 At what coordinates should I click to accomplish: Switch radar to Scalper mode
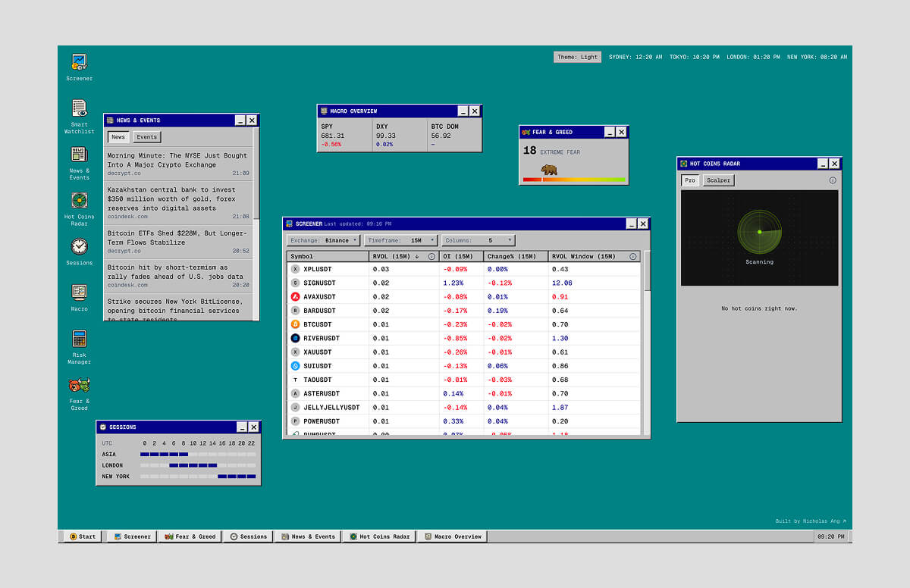(x=718, y=180)
